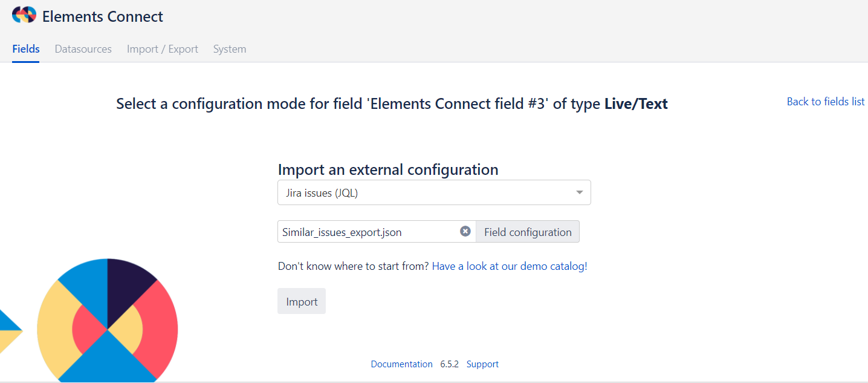Open the Documentation link in footer
The width and height of the screenshot is (868, 383).
401,364
